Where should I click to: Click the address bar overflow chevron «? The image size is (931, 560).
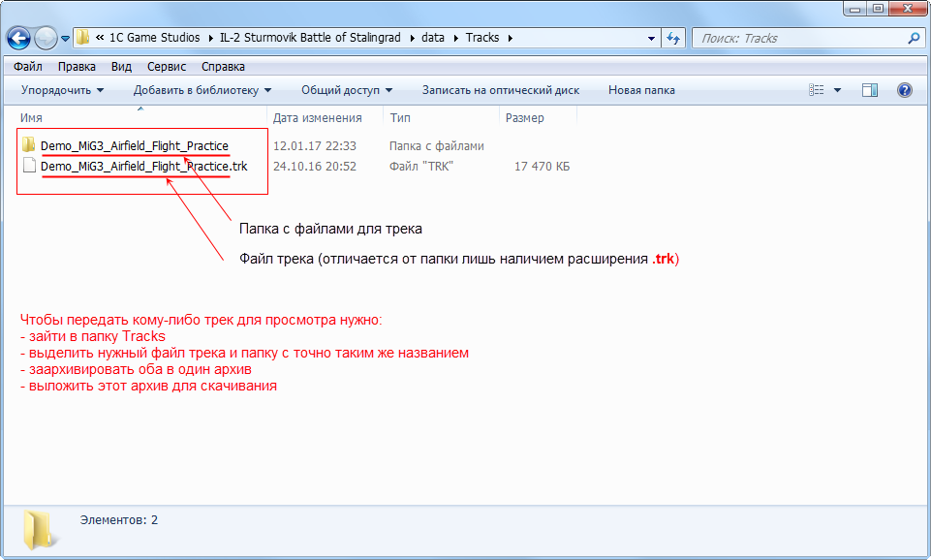click(100, 38)
